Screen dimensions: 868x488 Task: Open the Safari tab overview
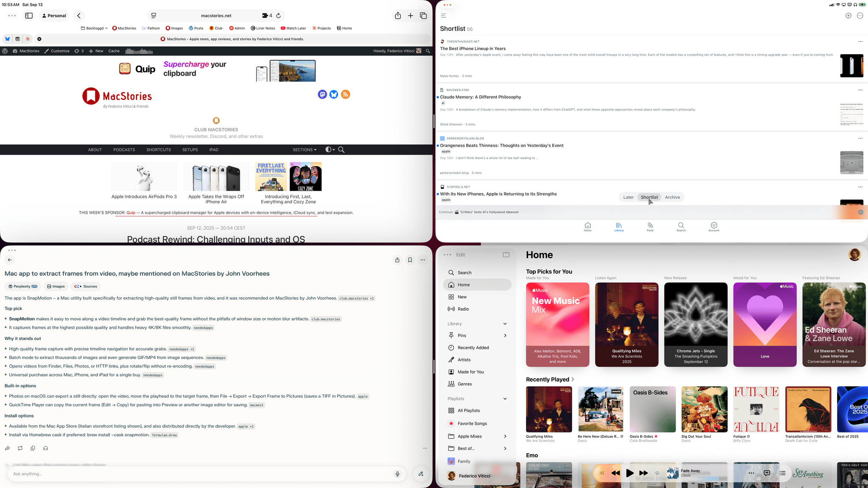point(423,16)
